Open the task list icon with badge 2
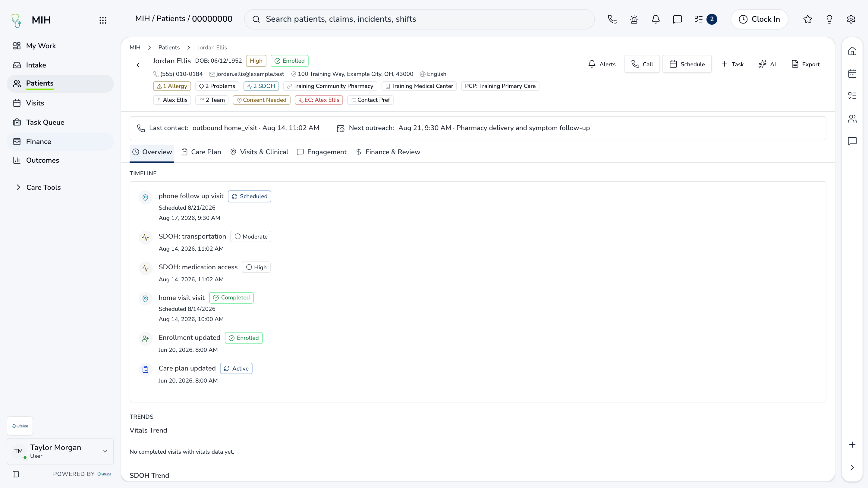Viewport: 868px width, 488px height. coord(705,19)
